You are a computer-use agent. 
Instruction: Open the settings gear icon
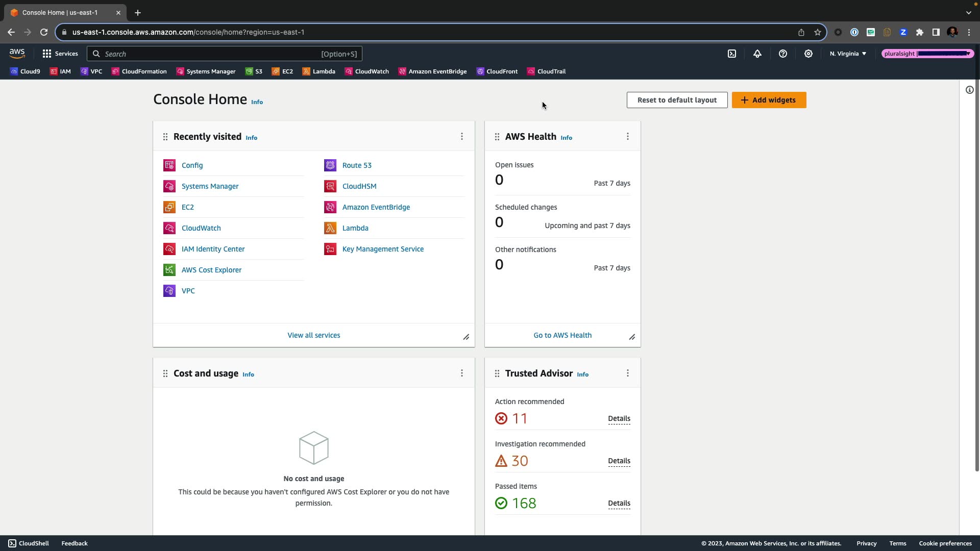(808, 54)
